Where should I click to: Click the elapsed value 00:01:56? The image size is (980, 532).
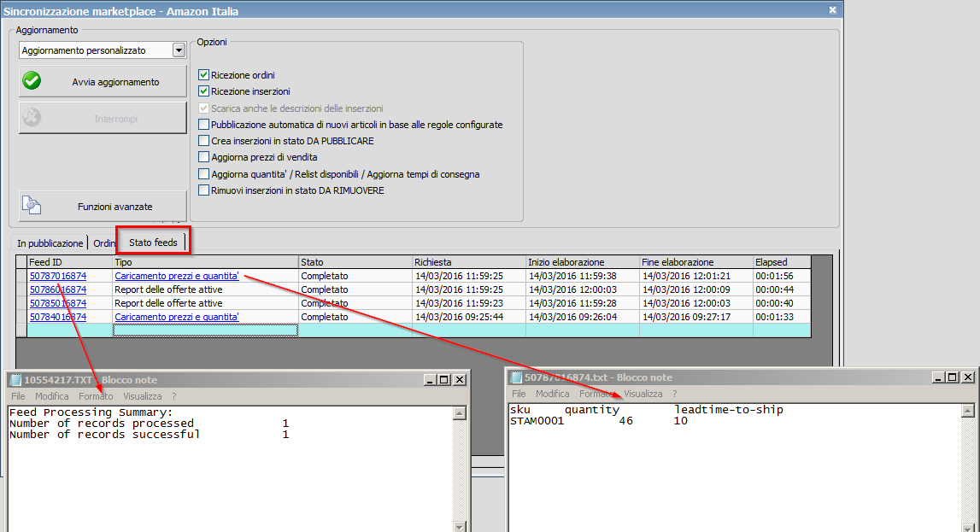coord(774,276)
